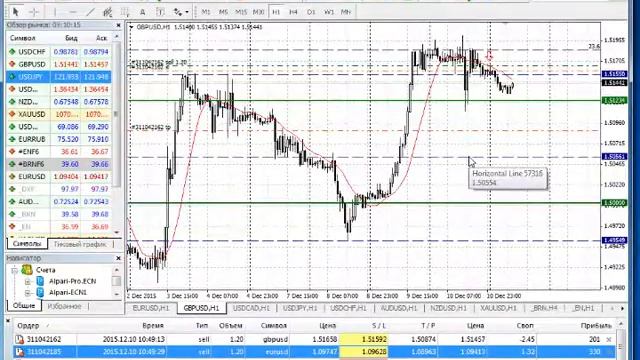Click the order icon for 311042162
640x360 pixels.
19,340
